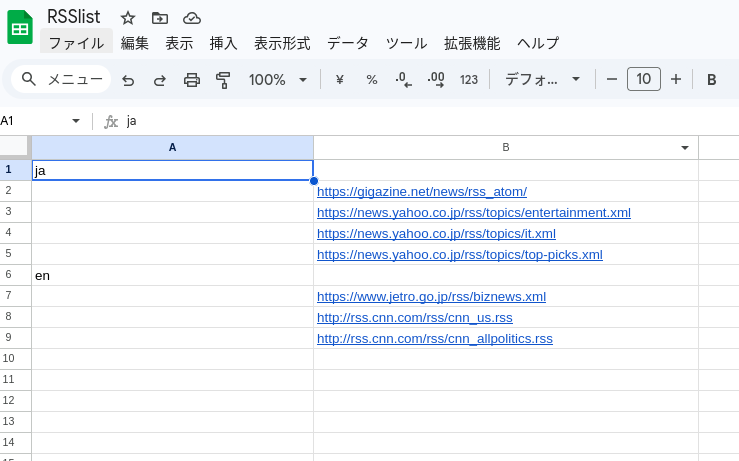The width and height of the screenshot is (739, 461).
Task: Click the print icon
Action: pos(192,80)
